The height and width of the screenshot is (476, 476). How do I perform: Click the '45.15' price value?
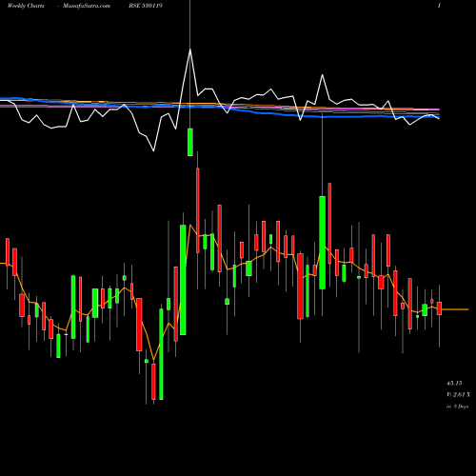pos(454,383)
